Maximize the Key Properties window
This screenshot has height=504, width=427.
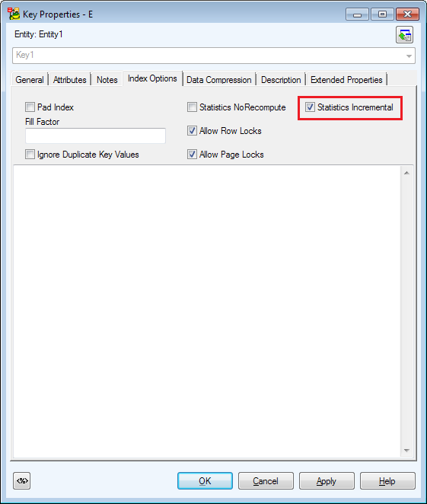(382, 14)
